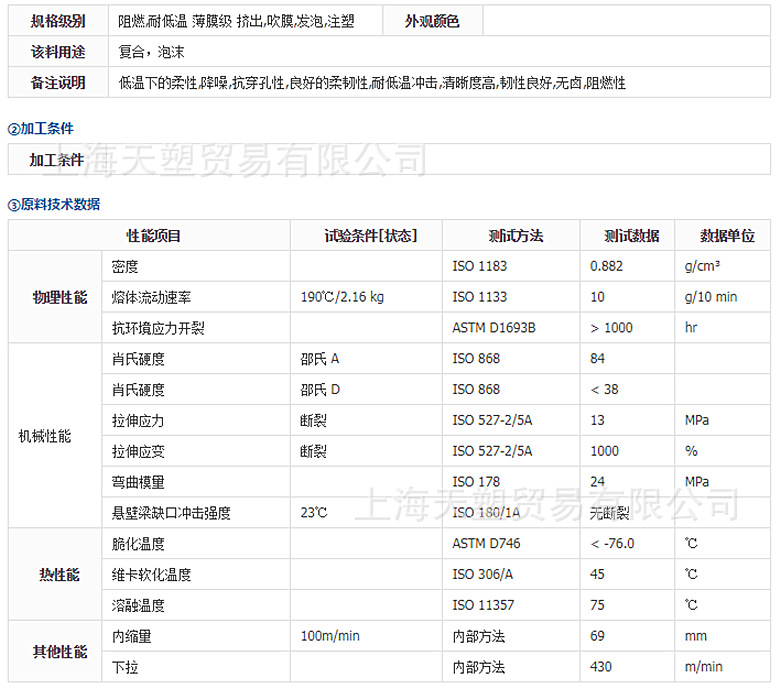
Task: Select the ISO 11357 method cell
Action: pyautogui.click(x=511, y=606)
